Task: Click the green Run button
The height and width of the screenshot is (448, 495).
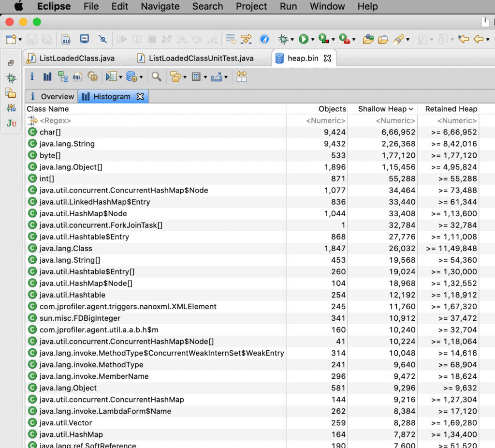Action: point(304,39)
